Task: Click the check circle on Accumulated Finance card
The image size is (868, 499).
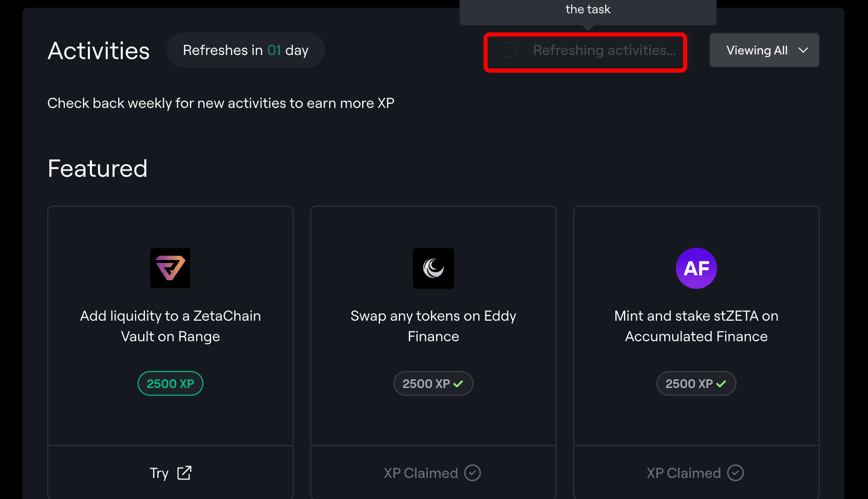Action: 735,473
